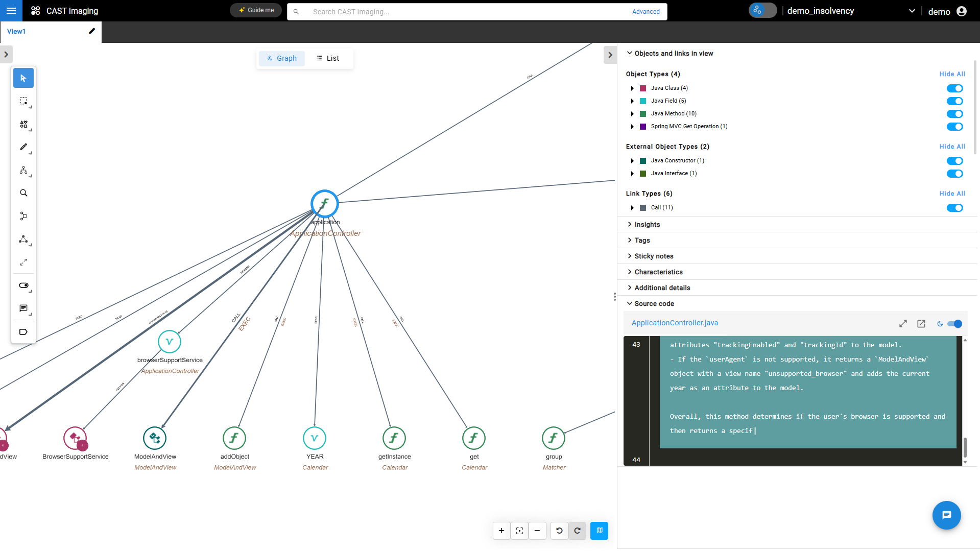Toggle Spring MVC Get Operation visibility

pos(954,127)
